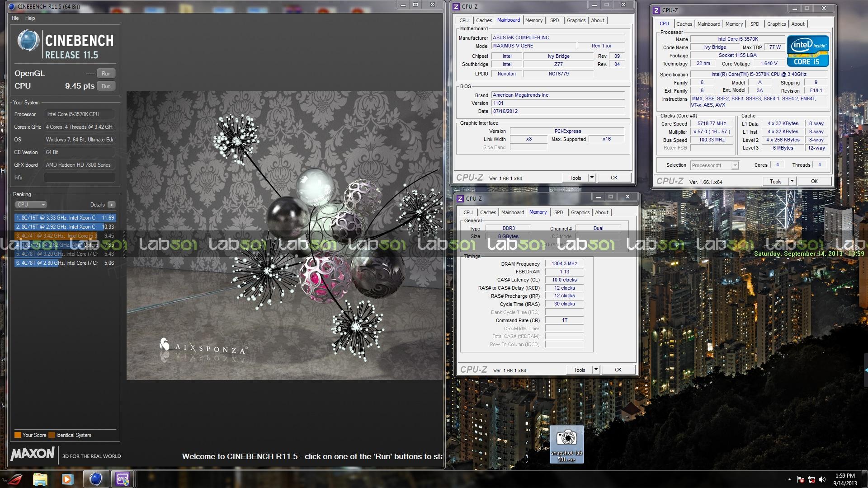868x488 pixels.
Task: Click Tools button in Mainboard CPU-Z window
Action: [576, 178]
